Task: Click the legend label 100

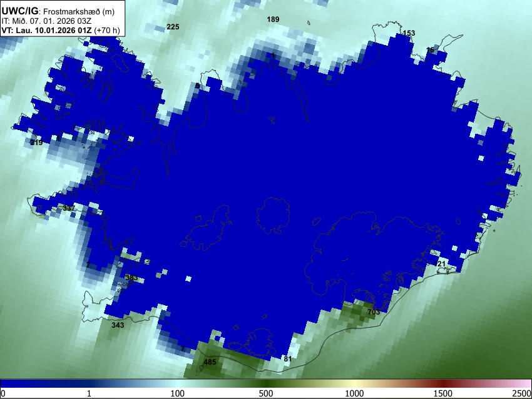Action: pos(178,393)
